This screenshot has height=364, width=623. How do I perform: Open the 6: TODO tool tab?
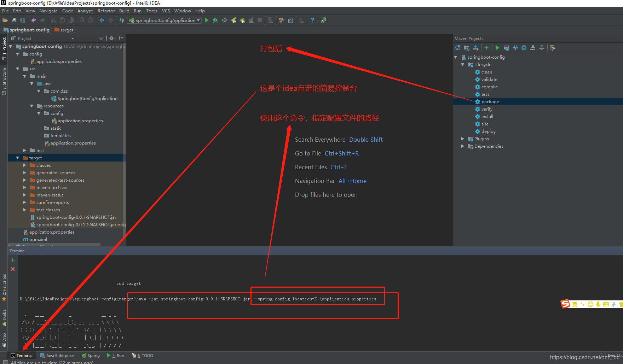pos(143,356)
